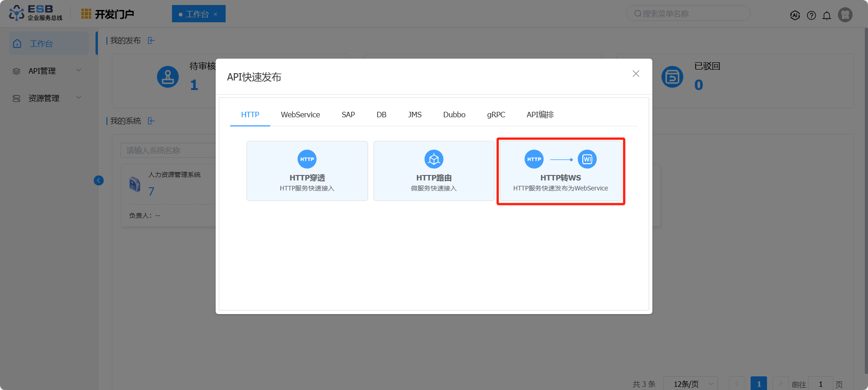The height and width of the screenshot is (390, 868).
Task: Select the HTTP路由 microservice card
Action: coord(434,171)
